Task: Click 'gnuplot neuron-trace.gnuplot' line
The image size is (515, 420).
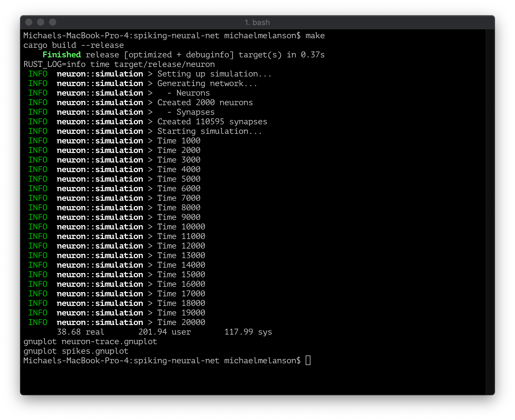Action: click(90, 341)
